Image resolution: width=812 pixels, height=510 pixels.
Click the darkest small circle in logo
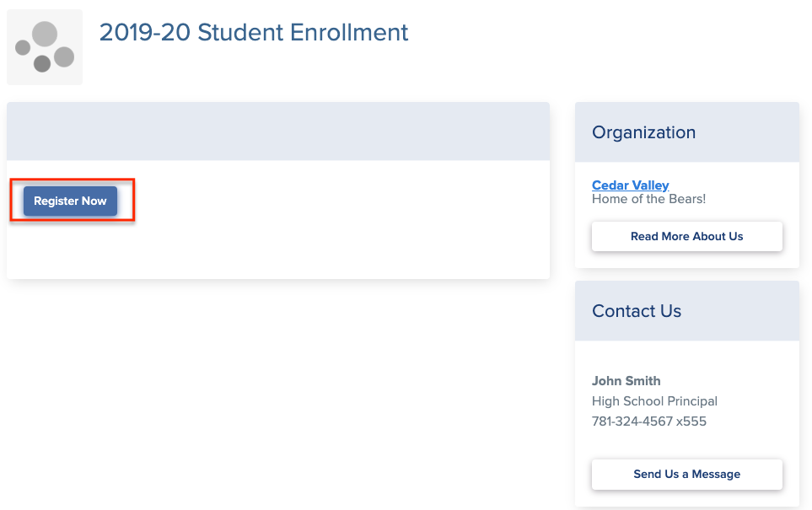[42, 63]
